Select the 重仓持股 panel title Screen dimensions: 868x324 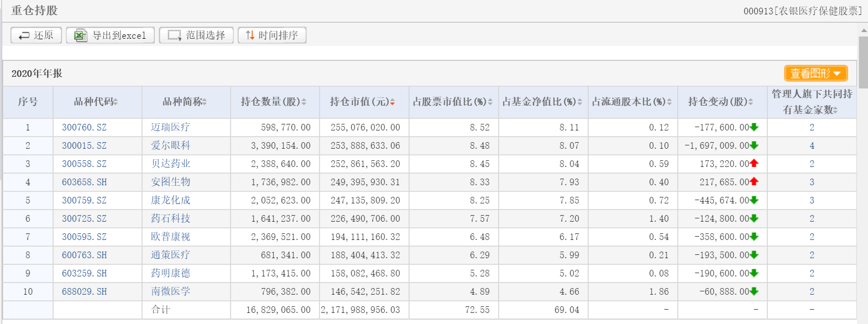34,11
